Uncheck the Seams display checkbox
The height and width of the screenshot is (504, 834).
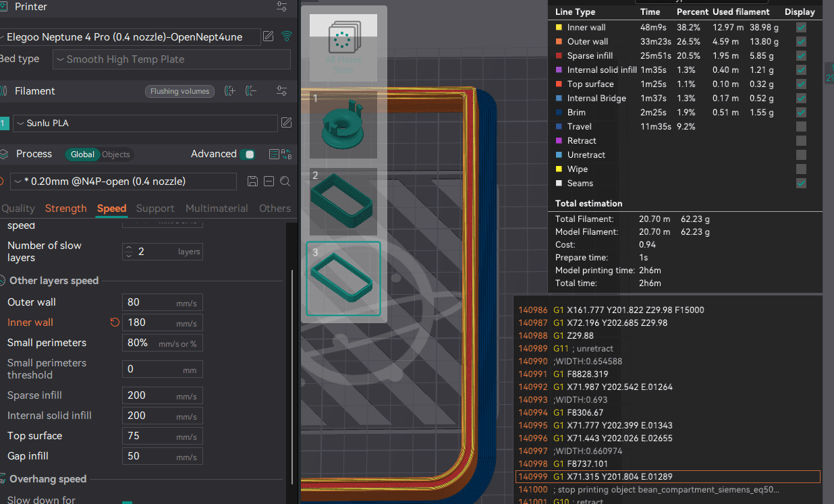[x=801, y=184]
